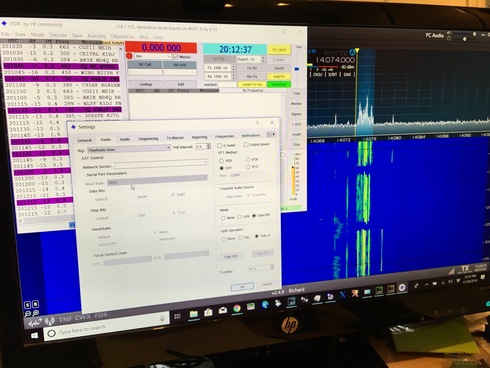490x368 pixels.
Task: Click the microphone icon in the search box
Action: [162, 319]
